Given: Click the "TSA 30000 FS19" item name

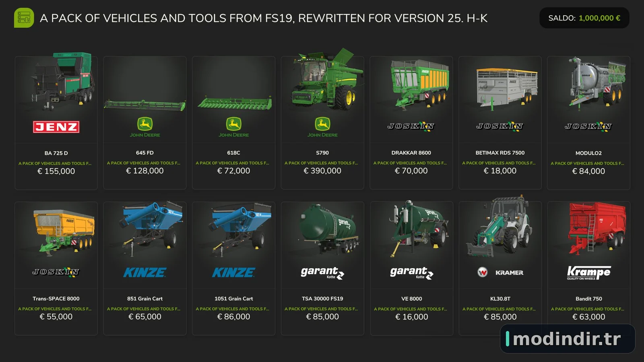Looking at the screenshot, I should point(322,298).
